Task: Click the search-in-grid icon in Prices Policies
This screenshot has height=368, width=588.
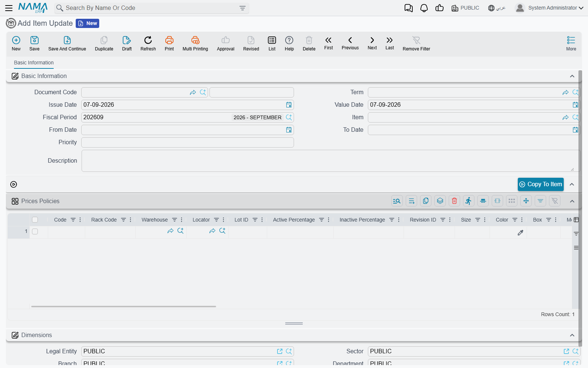Action: click(397, 201)
